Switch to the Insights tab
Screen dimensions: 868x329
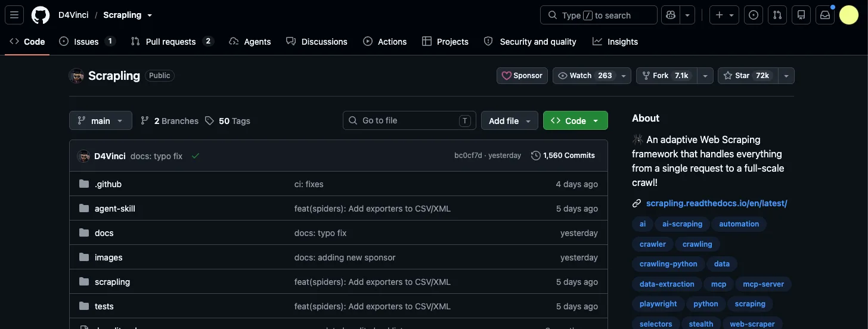point(615,42)
